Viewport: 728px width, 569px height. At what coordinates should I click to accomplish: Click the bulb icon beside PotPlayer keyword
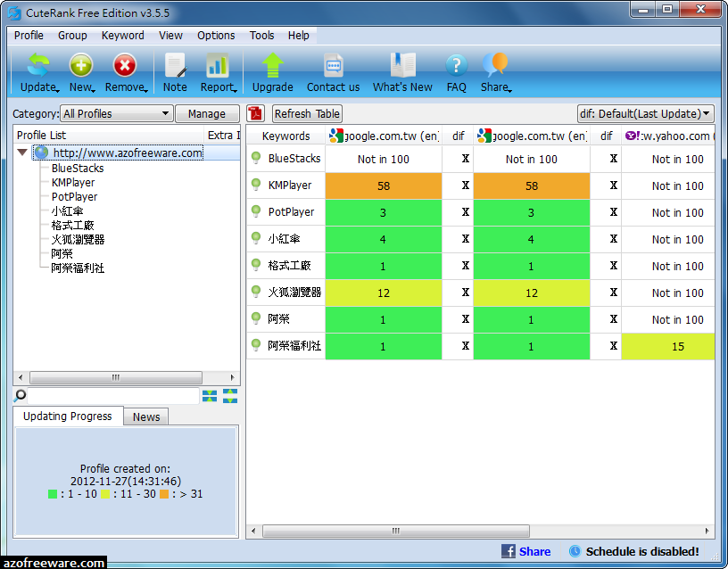tap(256, 211)
